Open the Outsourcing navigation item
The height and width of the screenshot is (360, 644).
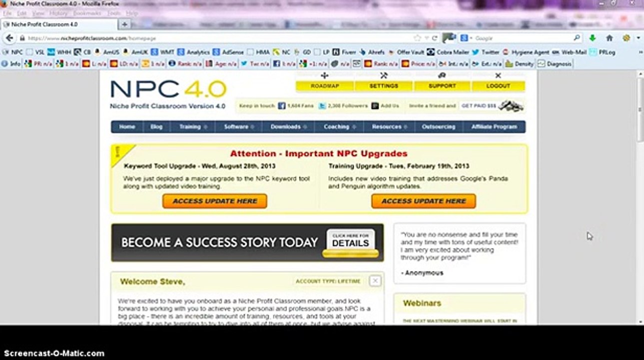(438, 127)
